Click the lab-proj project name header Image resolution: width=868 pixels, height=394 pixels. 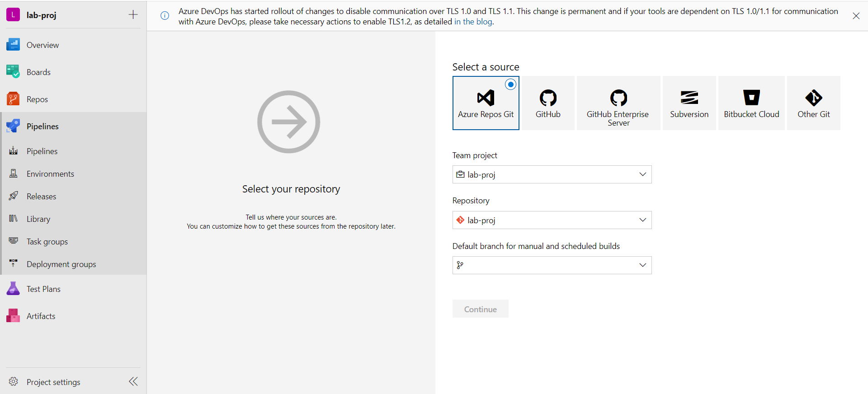pyautogui.click(x=41, y=15)
